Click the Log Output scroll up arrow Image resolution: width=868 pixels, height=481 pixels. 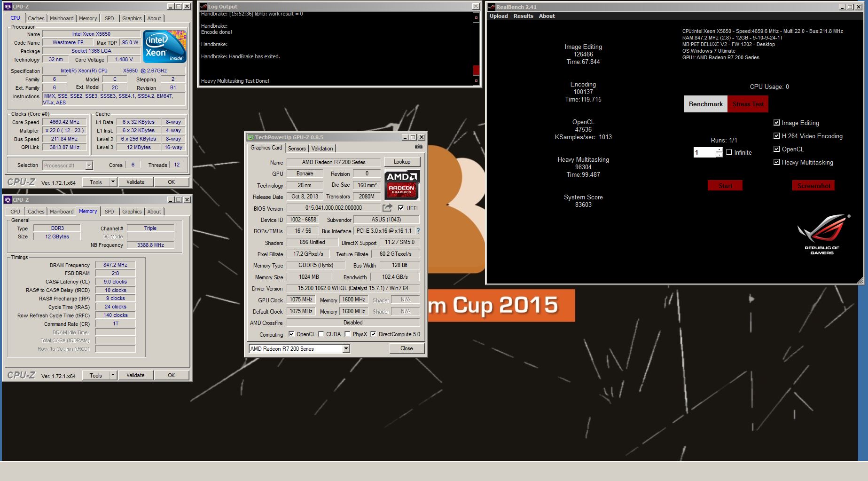click(x=476, y=17)
